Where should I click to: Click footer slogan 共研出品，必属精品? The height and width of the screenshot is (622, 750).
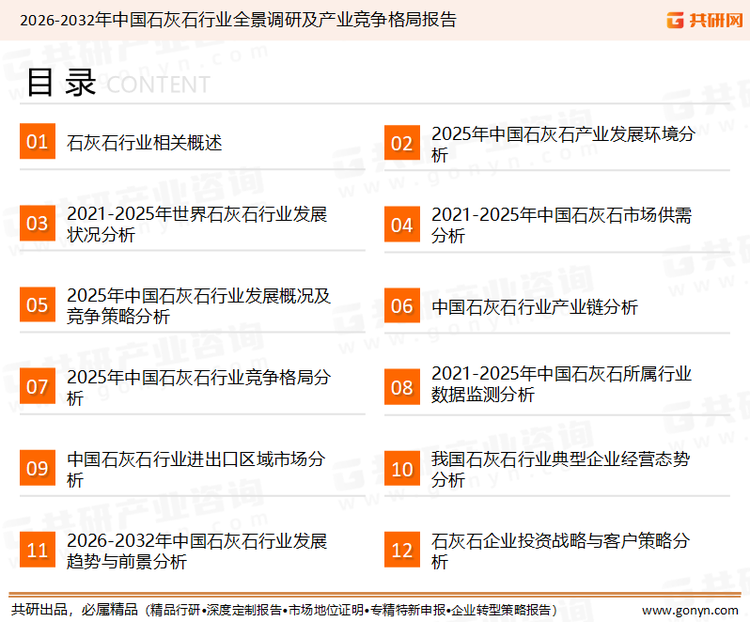75,610
